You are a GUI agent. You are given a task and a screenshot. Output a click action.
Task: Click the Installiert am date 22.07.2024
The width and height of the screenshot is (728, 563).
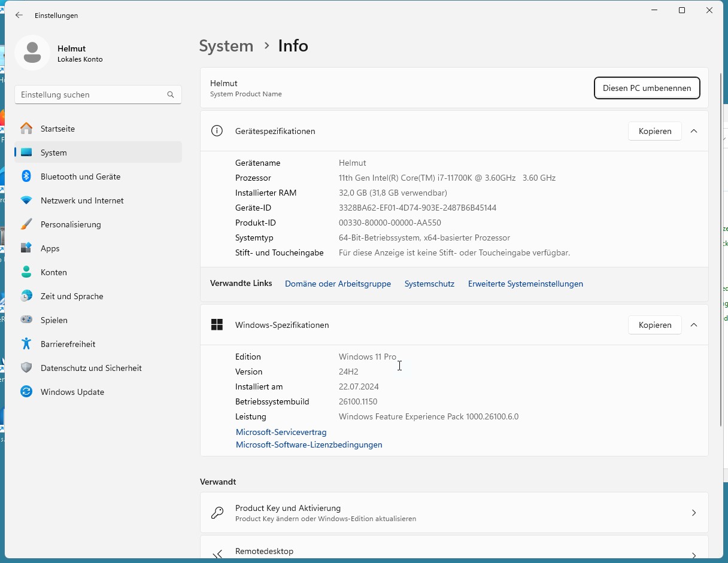(x=359, y=387)
